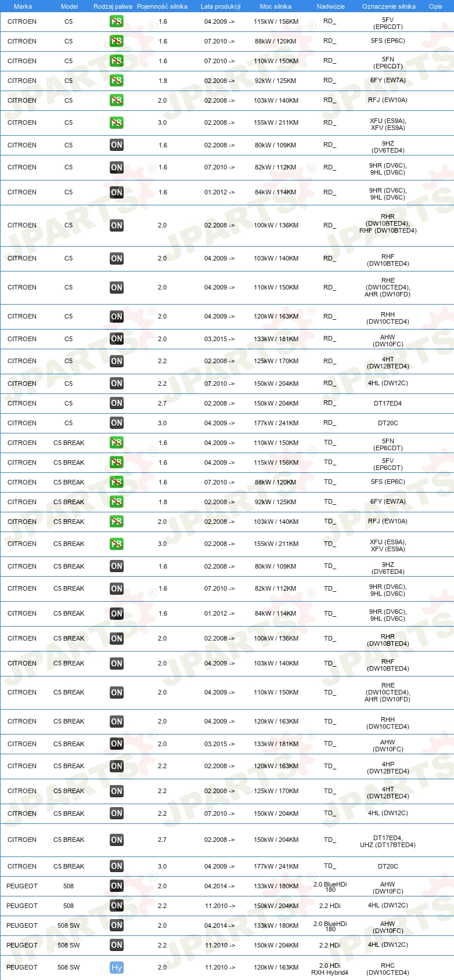This screenshot has width=454, height=980.
Task: Click "03.2015 ->" date in C5 BREAK row
Action: 219,744
